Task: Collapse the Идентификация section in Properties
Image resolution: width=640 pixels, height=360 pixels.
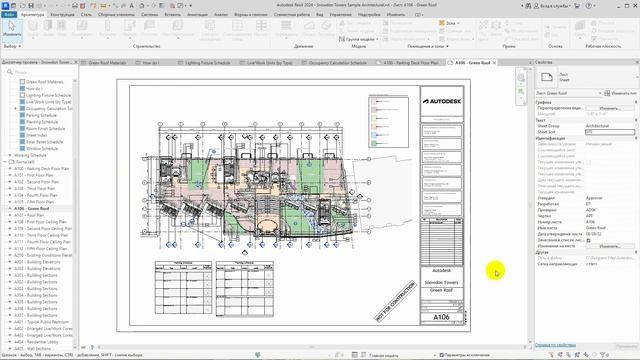Action: point(636,138)
